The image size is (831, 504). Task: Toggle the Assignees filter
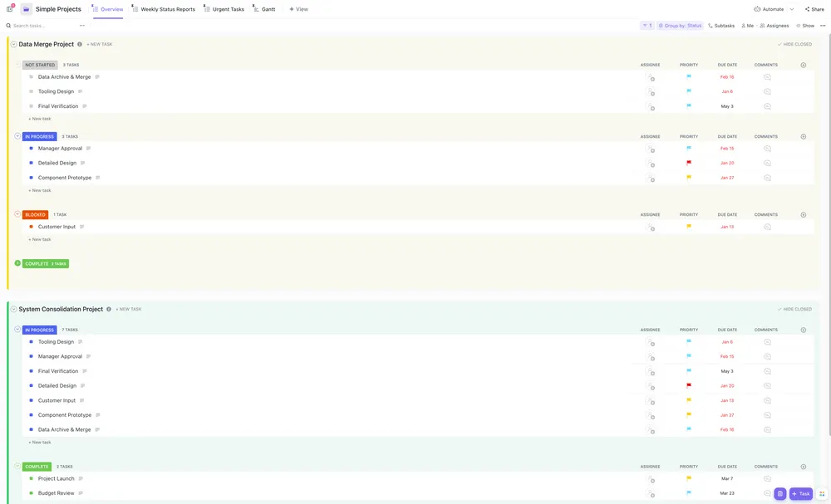pyautogui.click(x=774, y=26)
